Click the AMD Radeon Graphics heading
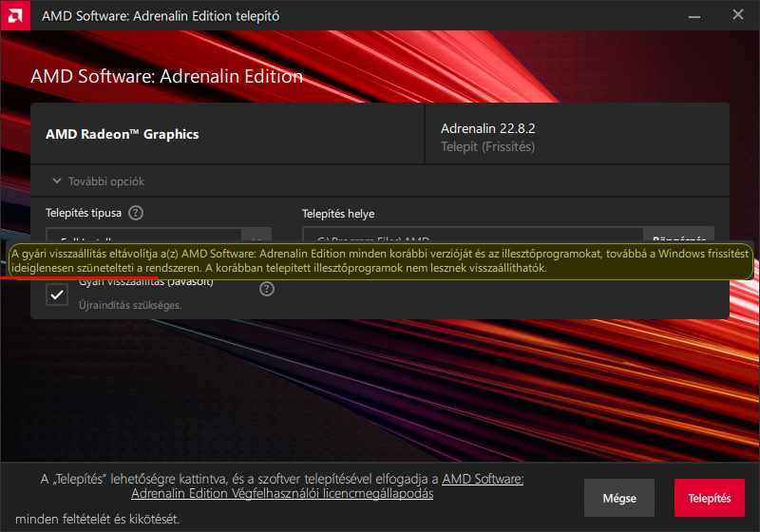760x532 pixels. 123,134
